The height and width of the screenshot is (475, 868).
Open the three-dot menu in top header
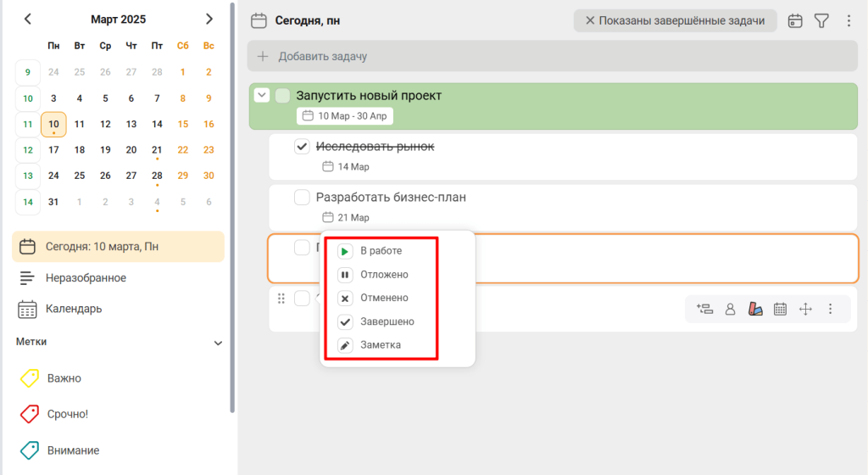click(849, 21)
